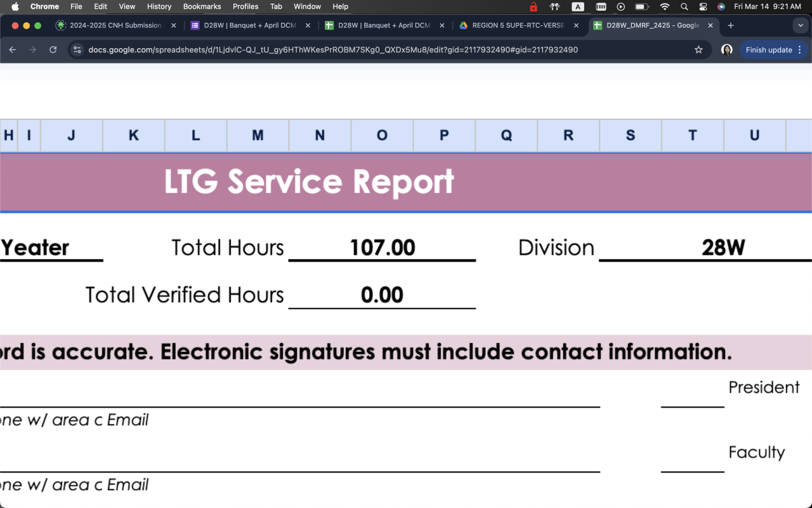Go back to the previous page

(13, 50)
